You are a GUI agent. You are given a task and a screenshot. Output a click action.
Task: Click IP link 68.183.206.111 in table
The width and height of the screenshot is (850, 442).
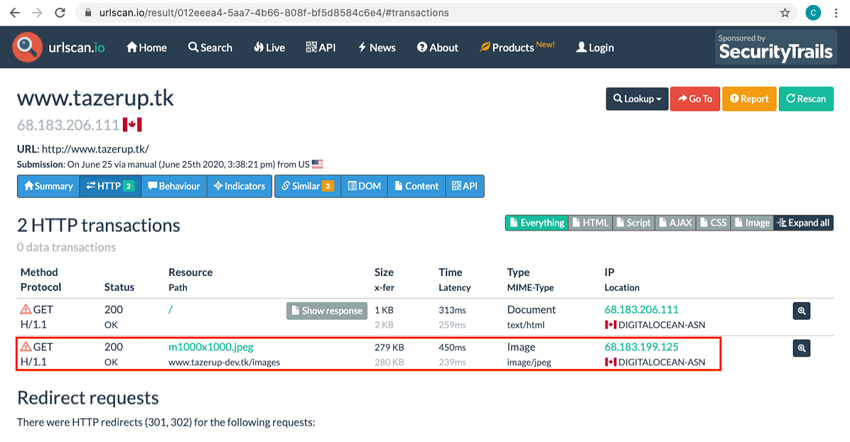(641, 310)
